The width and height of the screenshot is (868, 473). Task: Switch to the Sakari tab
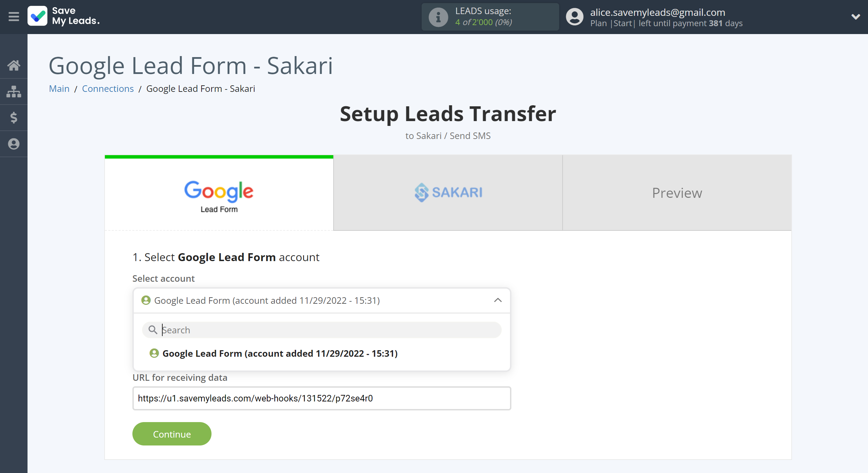[448, 192]
